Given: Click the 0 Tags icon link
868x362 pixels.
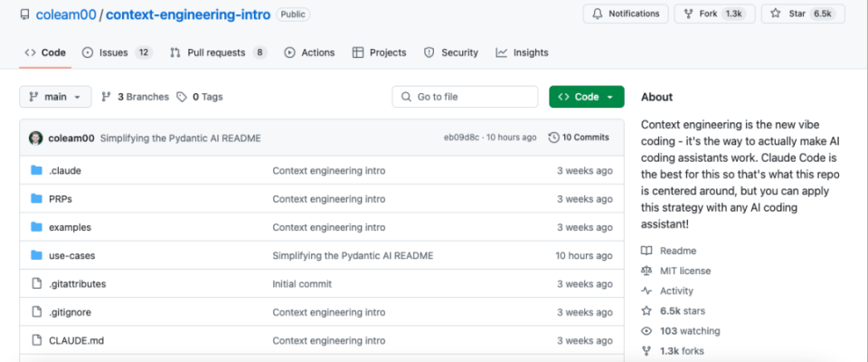Looking at the screenshot, I should (182, 97).
